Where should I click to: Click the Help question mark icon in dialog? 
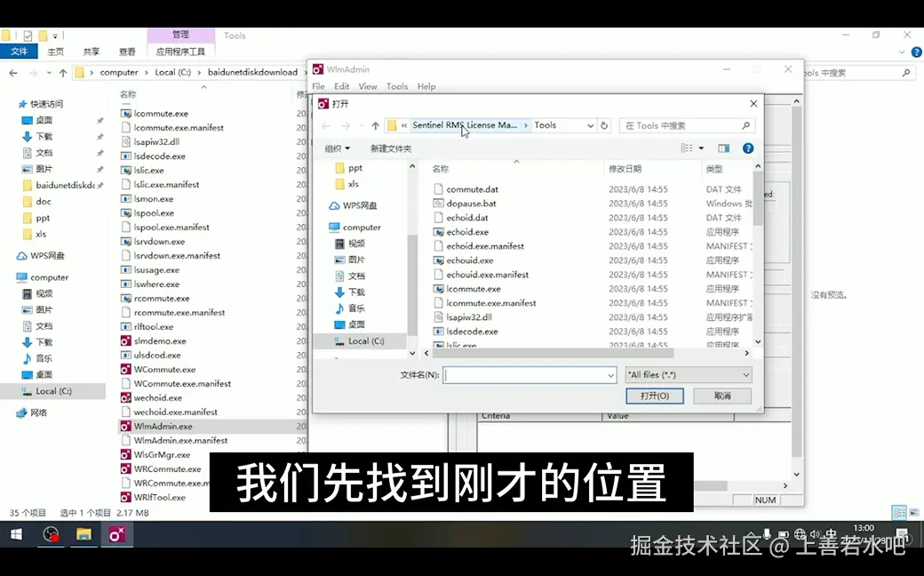coord(746,147)
